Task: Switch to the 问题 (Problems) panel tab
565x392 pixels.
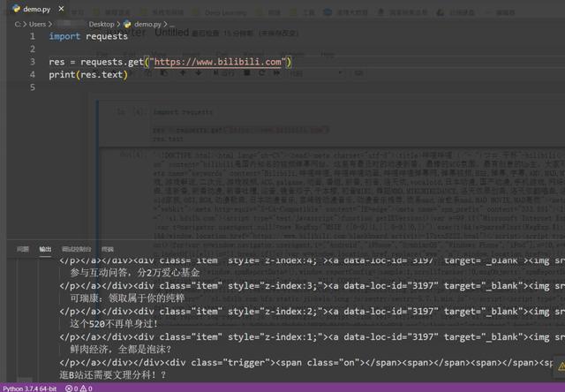Action: (x=23, y=249)
